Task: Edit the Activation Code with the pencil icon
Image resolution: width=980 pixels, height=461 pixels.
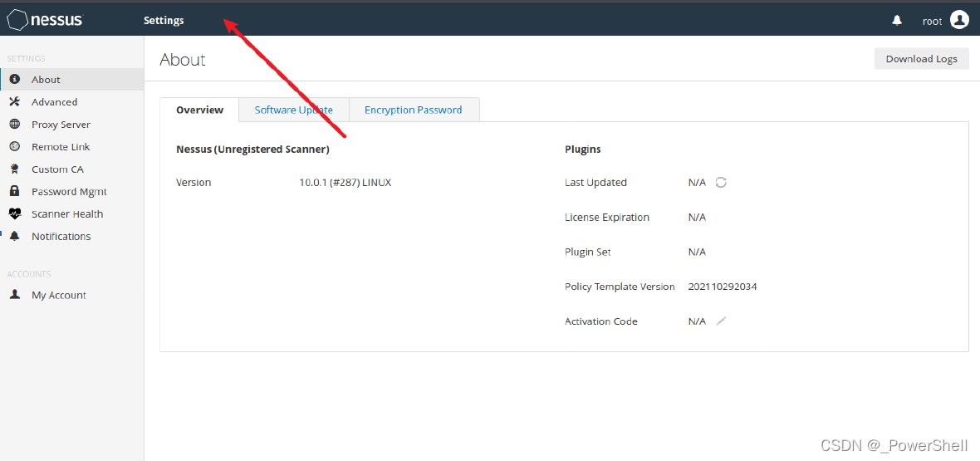Action: pos(721,321)
